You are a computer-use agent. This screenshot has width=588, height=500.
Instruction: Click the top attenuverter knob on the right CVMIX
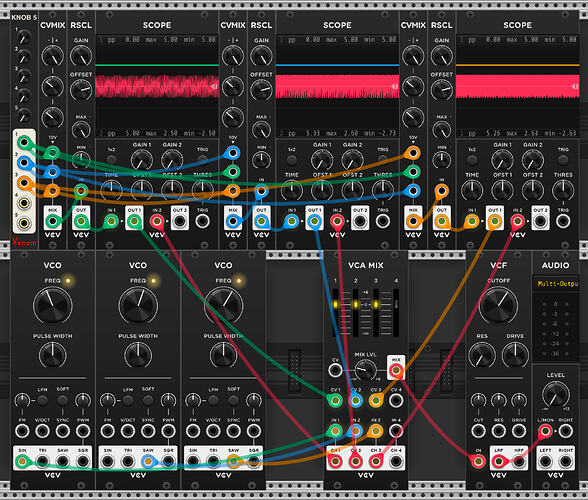click(x=413, y=56)
